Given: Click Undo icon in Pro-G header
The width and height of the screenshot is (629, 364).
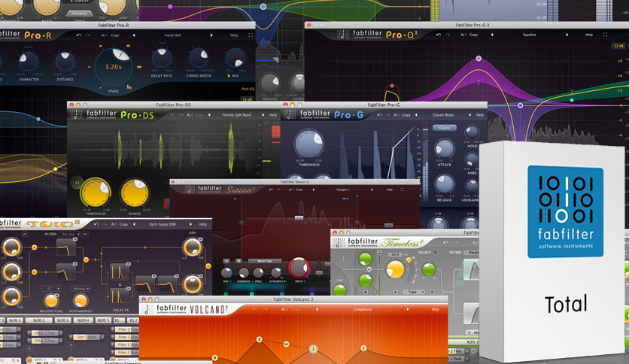Looking at the screenshot, I should pos(379,115).
